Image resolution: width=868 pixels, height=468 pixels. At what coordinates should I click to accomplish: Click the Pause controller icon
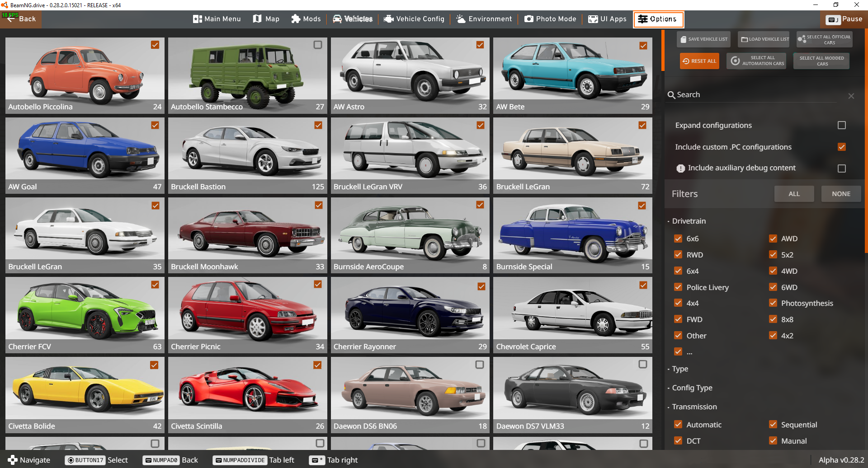click(833, 19)
